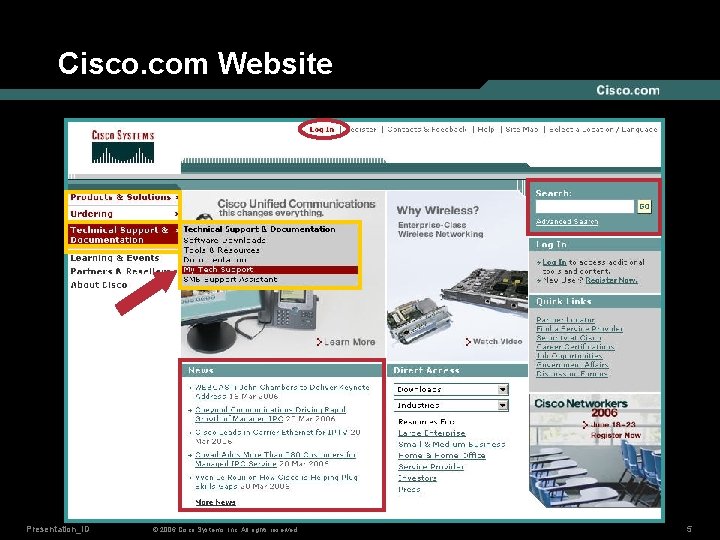Viewport: 720px width, 540px height.
Task: Select SMB Support Assistant flyout entry
Action: coord(230,279)
